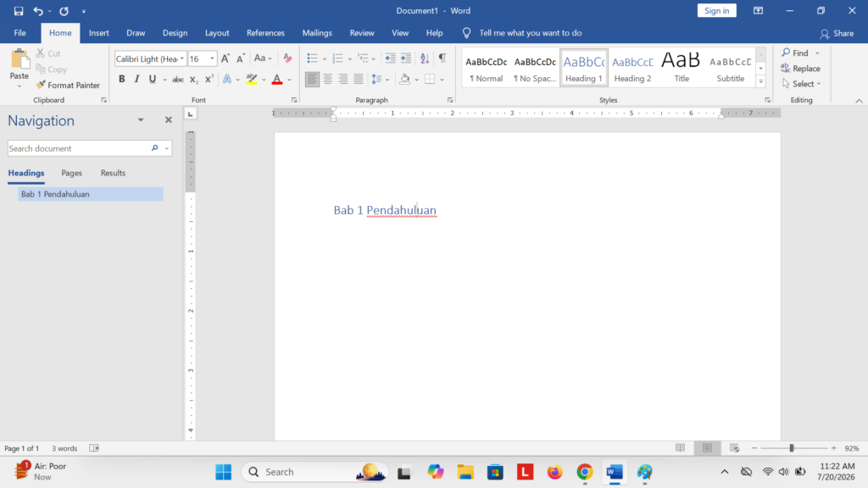Apply borders to selection
The image size is (868, 488).
click(430, 80)
